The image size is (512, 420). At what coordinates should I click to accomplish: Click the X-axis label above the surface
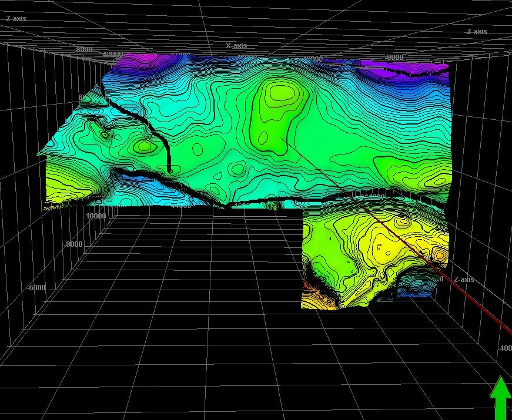tap(236, 46)
